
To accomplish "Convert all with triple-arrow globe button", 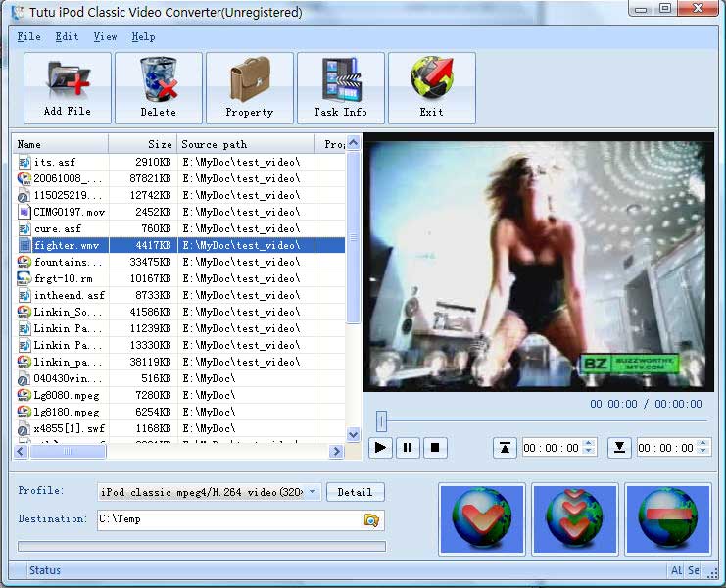I will (574, 518).
